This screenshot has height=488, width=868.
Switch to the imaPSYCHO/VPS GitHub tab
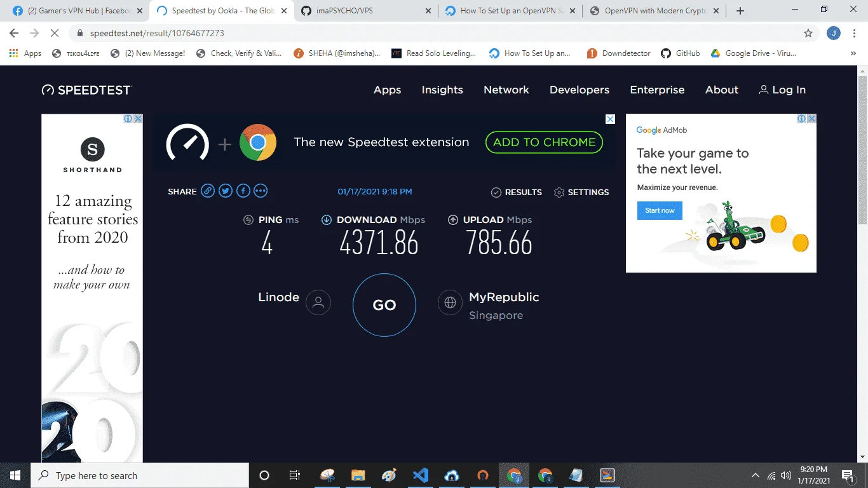[365, 11]
